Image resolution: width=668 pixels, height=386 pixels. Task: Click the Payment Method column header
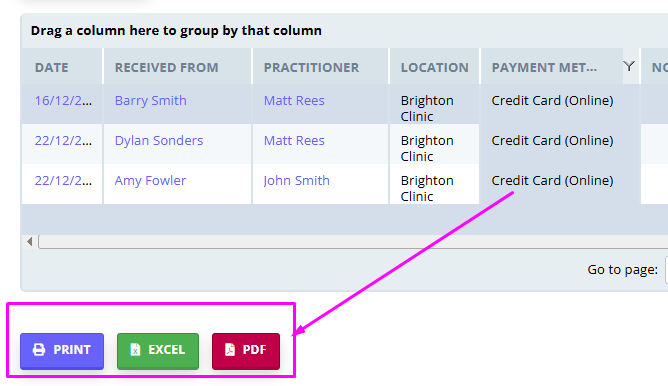[544, 67]
